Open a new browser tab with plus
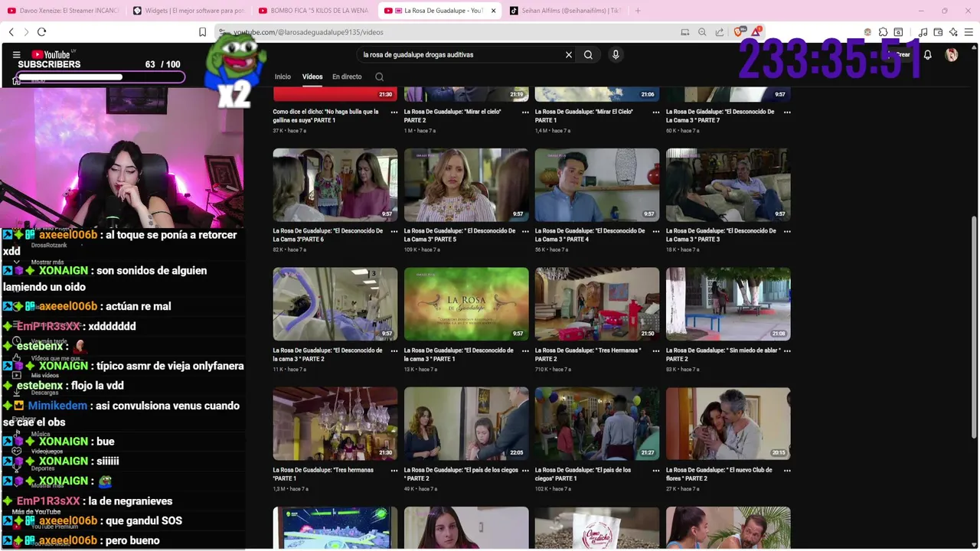Viewport: 980px width, 551px height. pyautogui.click(x=638, y=11)
